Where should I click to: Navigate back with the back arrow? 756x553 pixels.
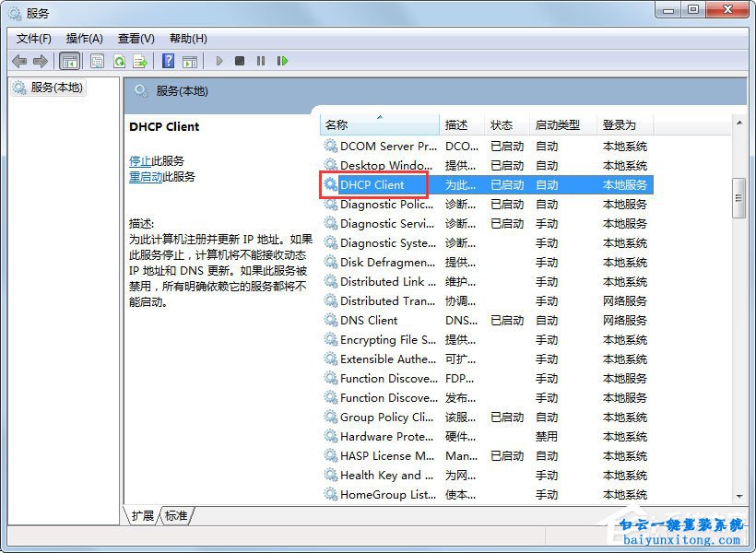pyautogui.click(x=20, y=61)
